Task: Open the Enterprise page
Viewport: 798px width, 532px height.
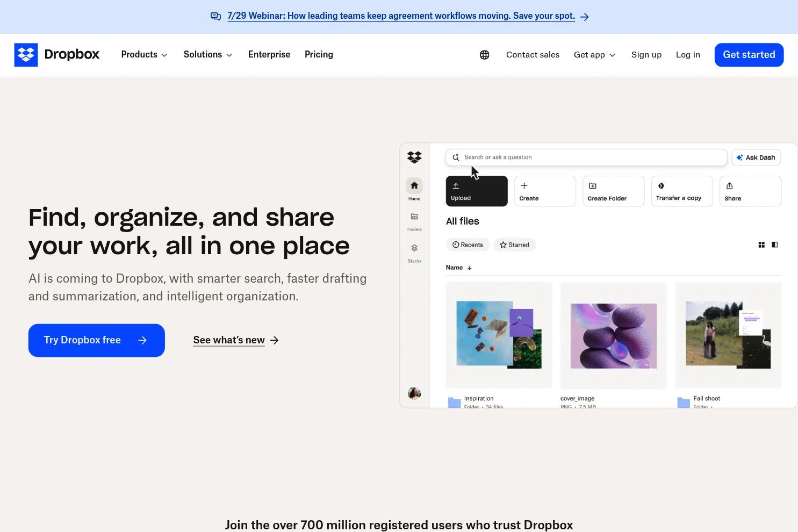Action: coord(269,55)
